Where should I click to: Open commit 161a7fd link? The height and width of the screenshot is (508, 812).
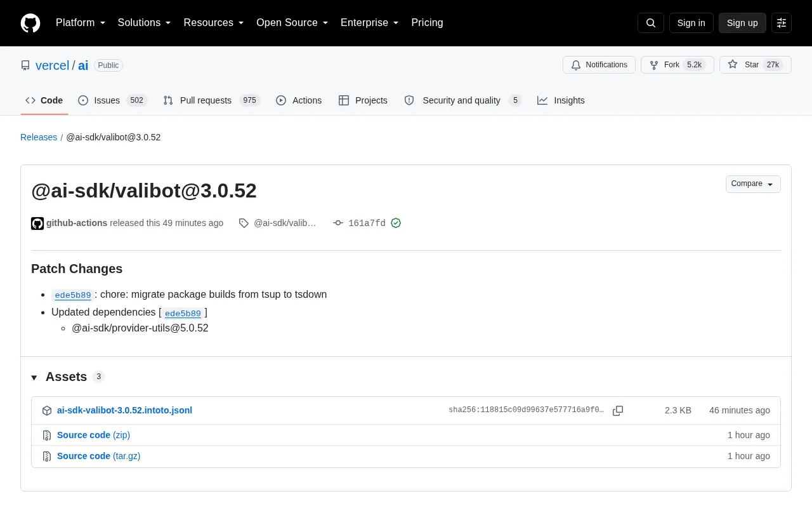point(367,224)
